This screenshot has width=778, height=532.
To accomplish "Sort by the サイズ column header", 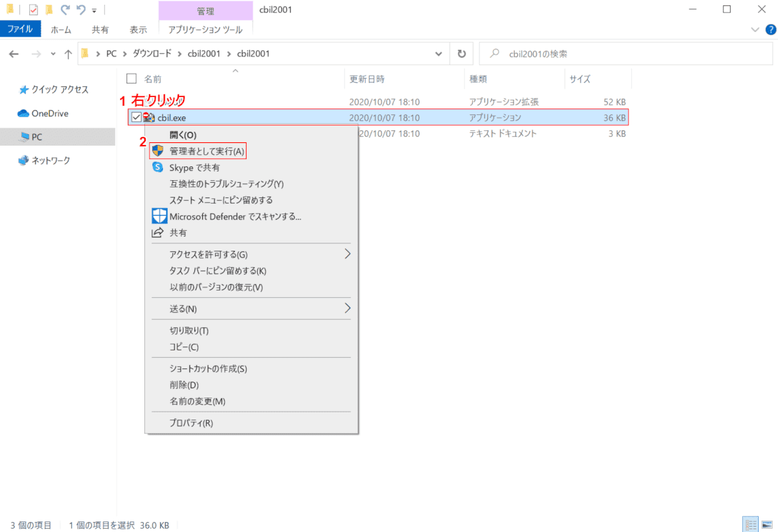I will [x=580, y=79].
